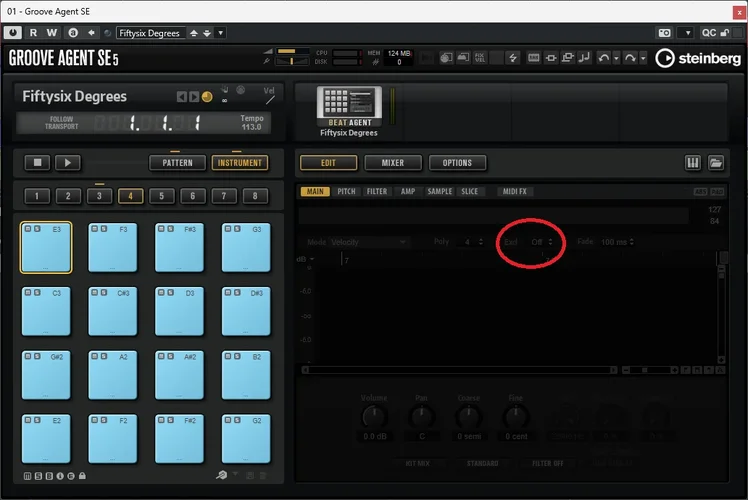Toggle Follow Transport option
This screenshot has width=748, height=500.
point(62,123)
